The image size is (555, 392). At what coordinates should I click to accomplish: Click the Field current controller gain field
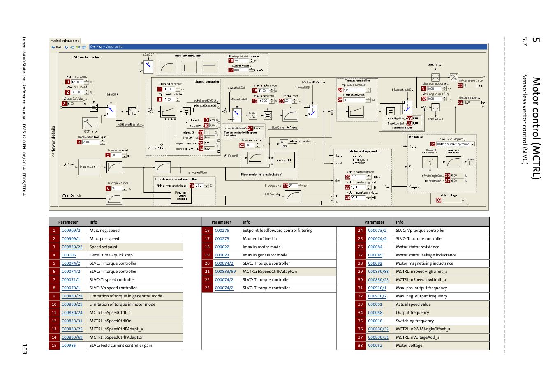(x=199, y=186)
